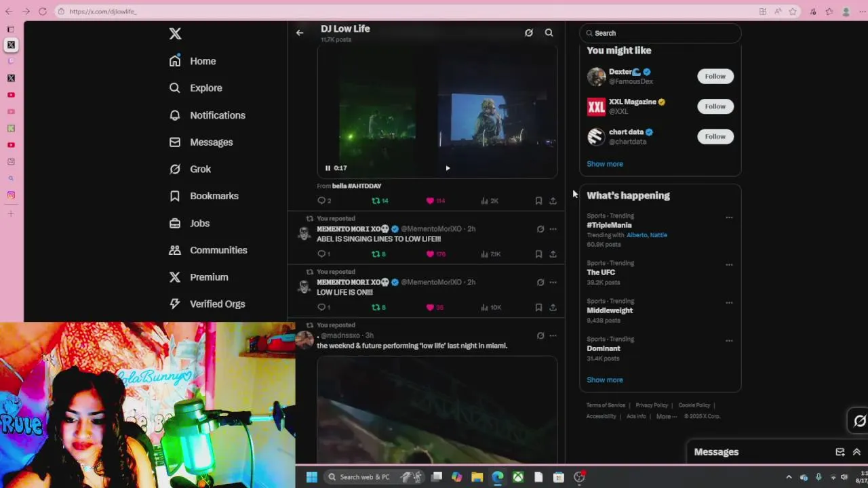868x488 pixels.
Task: Pause the video at 0:17
Action: pyautogui.click(x=328, y=168)
